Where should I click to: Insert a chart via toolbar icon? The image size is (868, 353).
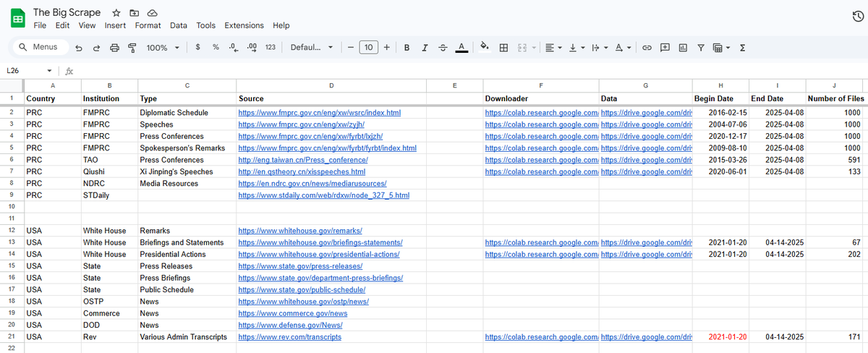(x=682, y=48)
